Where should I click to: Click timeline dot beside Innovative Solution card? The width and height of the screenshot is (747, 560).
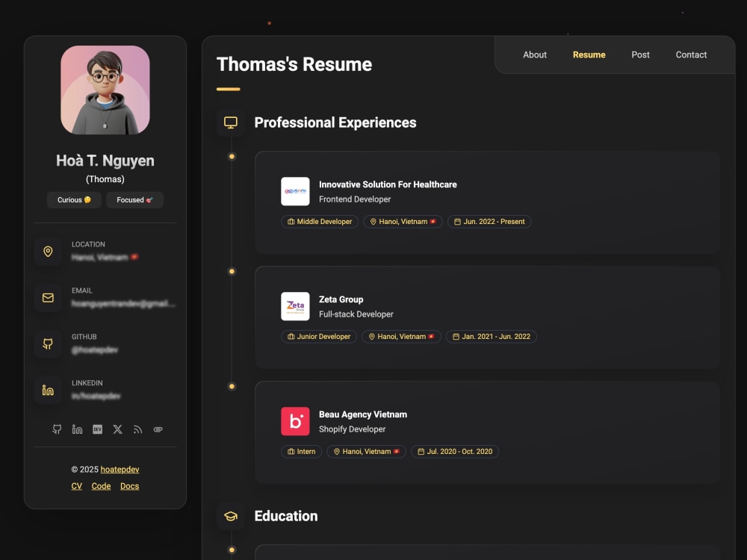coord(232,157)
